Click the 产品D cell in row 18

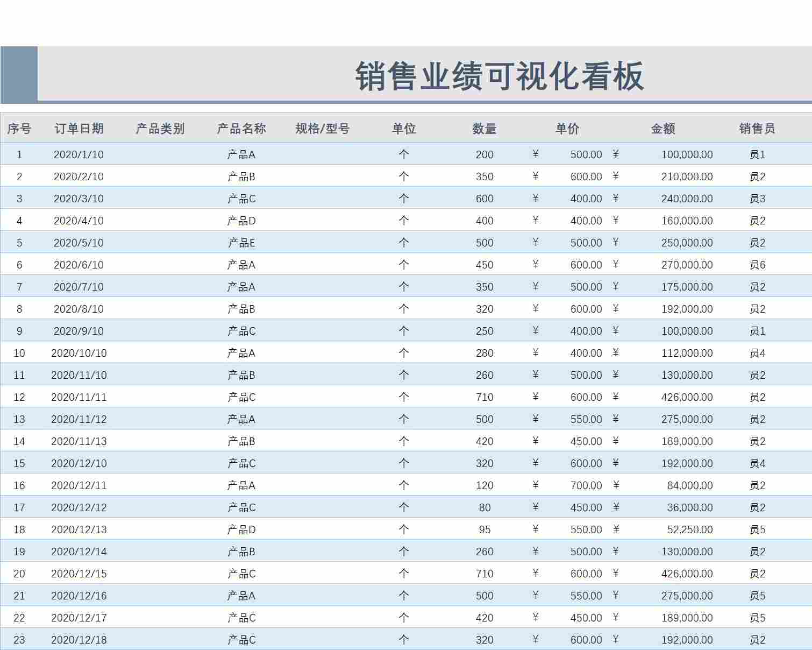pyautogui.click(x=241, y=529)
